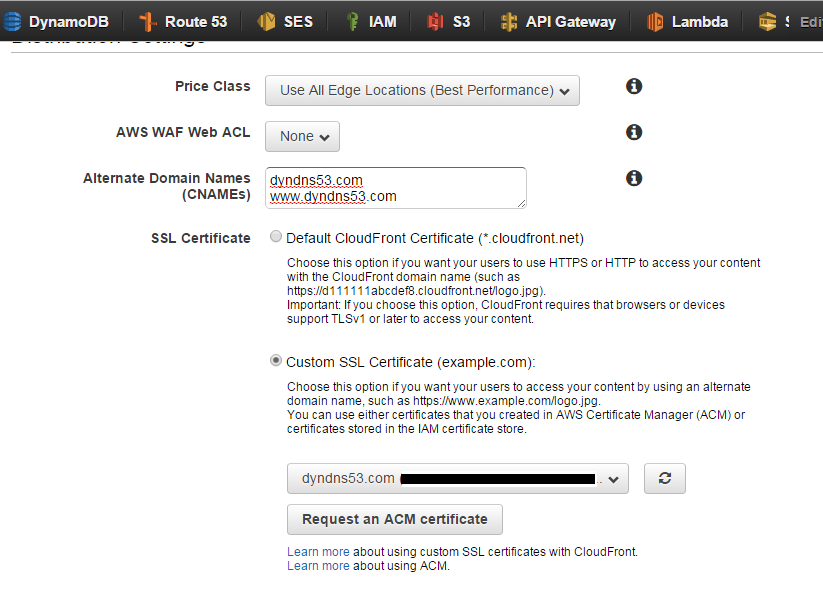The height and width of the screenshot is (604, 823).
Task: Open Route 53 from the shortcut bar
Action: 195,21
